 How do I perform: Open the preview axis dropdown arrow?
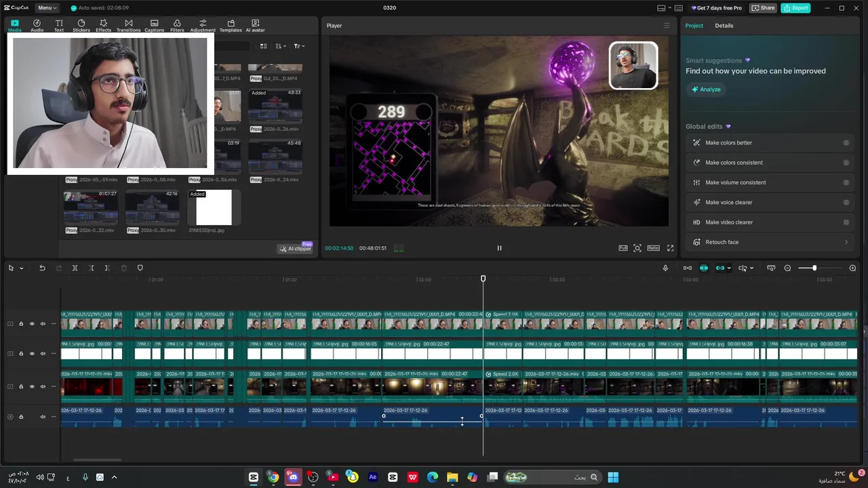click(x=751, y=268)
